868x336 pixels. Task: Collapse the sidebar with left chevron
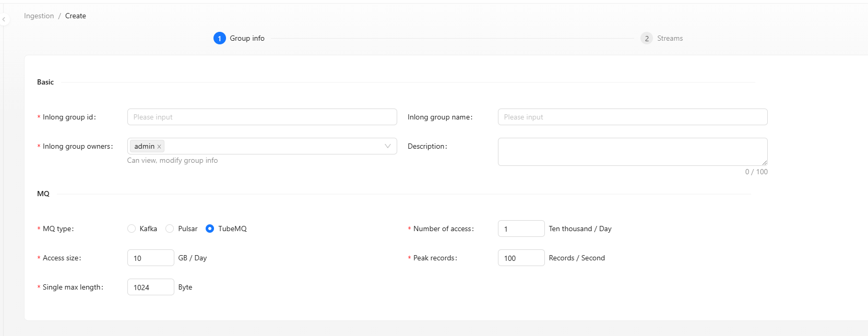(x=4, y=20)
